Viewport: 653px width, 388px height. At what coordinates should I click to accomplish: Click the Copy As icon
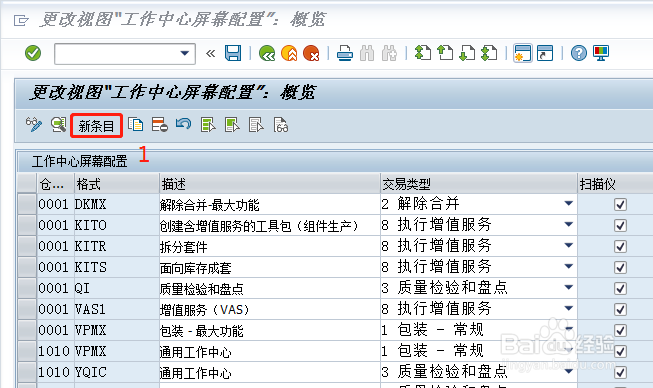click(136, 124)
